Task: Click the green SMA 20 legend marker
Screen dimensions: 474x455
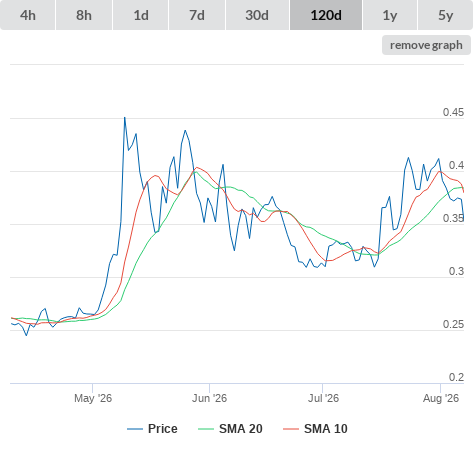Action: [206, 429]
